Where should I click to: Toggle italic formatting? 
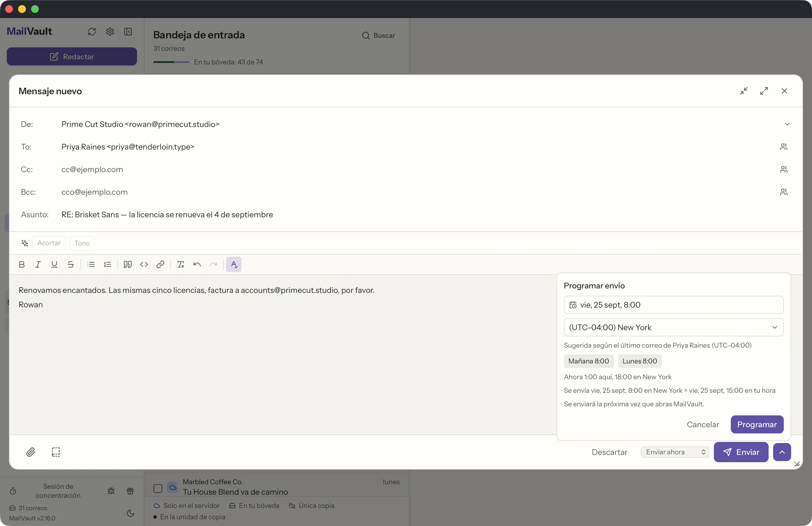pos(38,264)
